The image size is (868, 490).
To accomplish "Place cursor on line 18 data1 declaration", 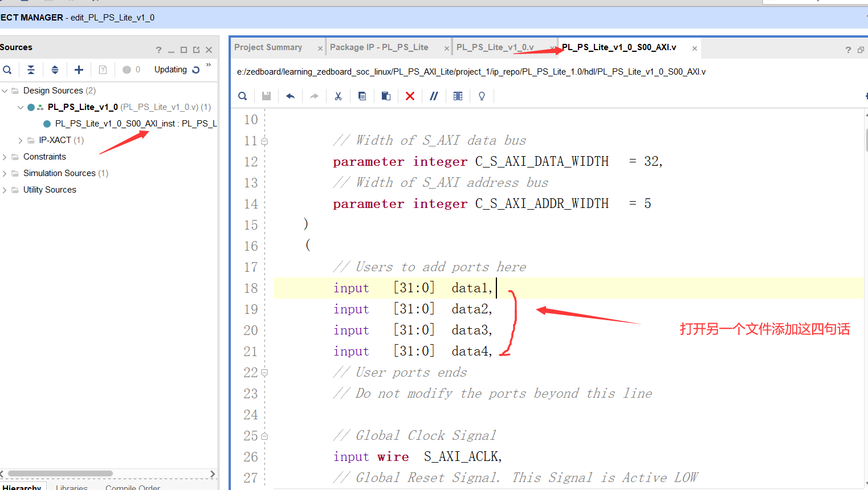I will [x=413, y=288].
